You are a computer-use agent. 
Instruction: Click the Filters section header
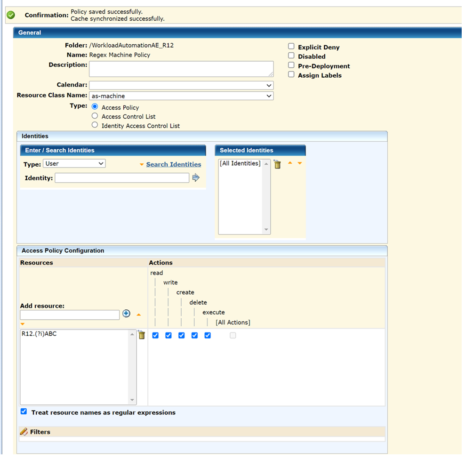[x=202, y=432]
